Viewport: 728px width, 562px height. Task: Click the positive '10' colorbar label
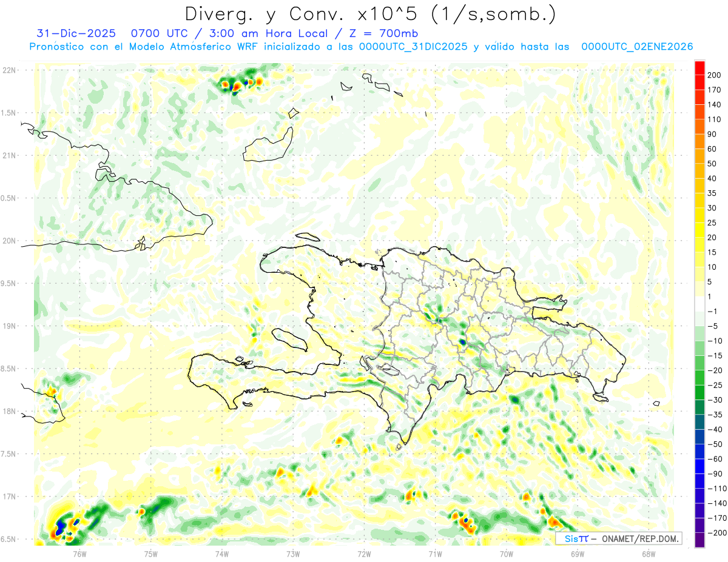[x=713, y=267]
